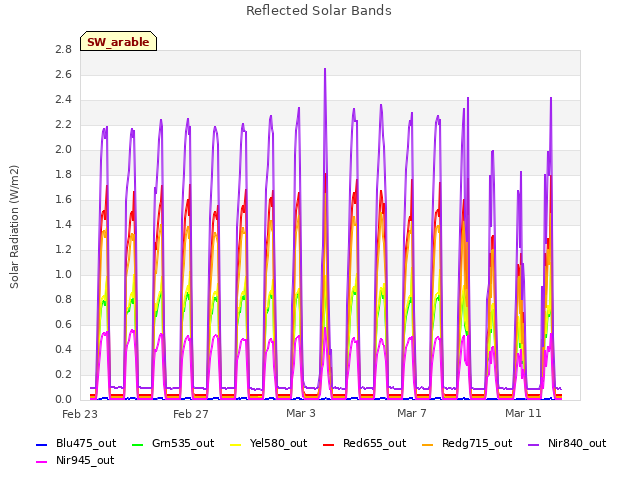Image resolution: width=640 pixels, height=480 pixels.
Task: Click the Feb 23 x-axis tick label
Action: (80, 414)
